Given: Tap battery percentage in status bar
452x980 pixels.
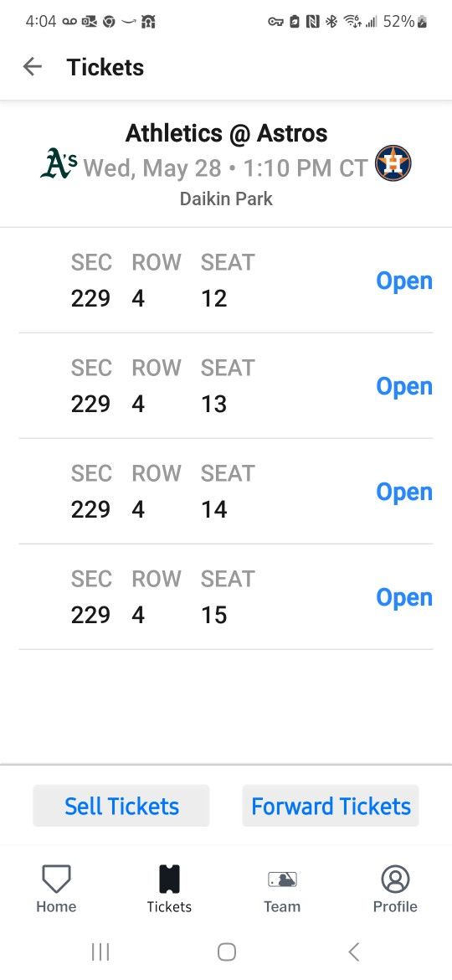Looking at the screenshot, I should click(x=399, y=21).
